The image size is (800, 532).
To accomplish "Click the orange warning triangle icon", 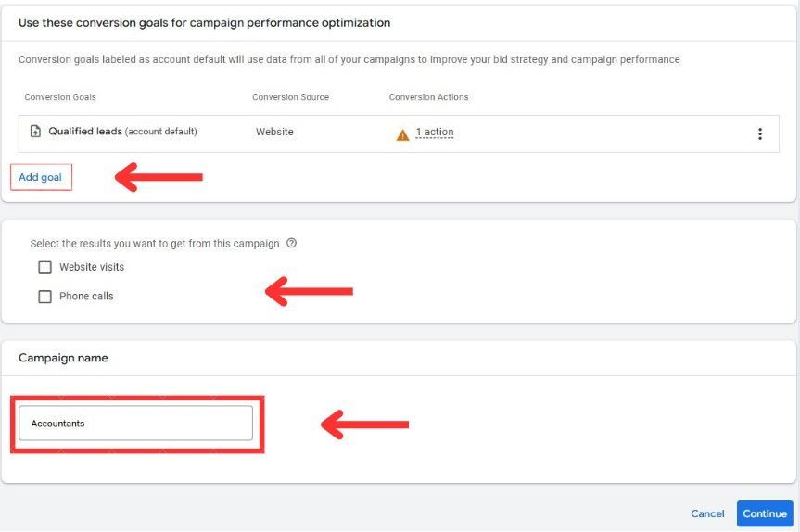I will click(402, 135).
